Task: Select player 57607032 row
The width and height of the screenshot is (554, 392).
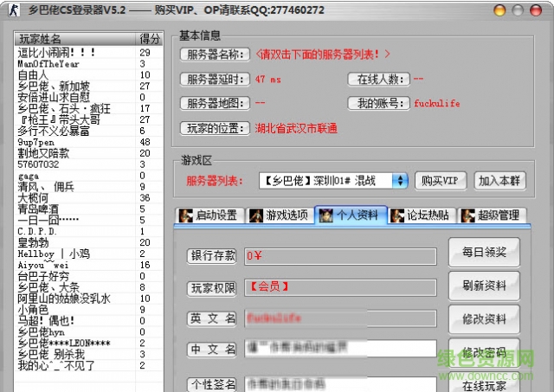Action: click(88, 164)
